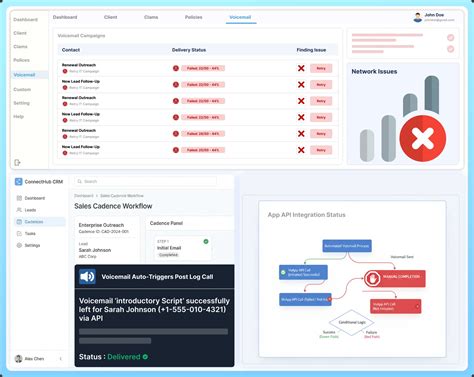Click the red X in first Renewal Outreach row
Screen dimensions: 474x377
coord(301,68)
